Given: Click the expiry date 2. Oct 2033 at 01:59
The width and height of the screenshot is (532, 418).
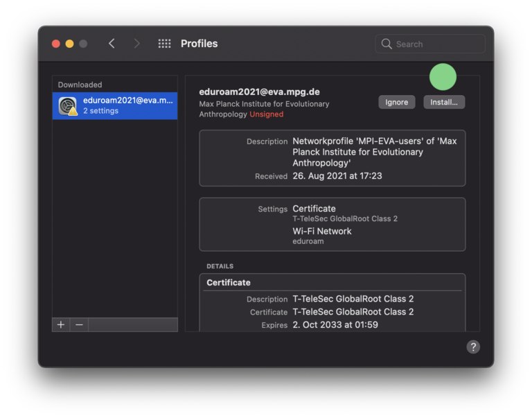Looking at the screenshot, I should [335, 324].
